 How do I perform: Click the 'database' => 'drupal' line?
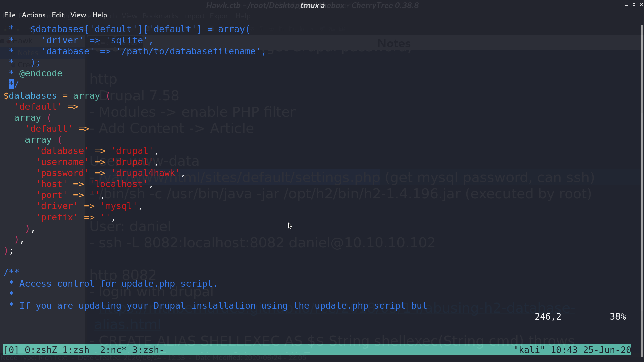click(97, 151)
